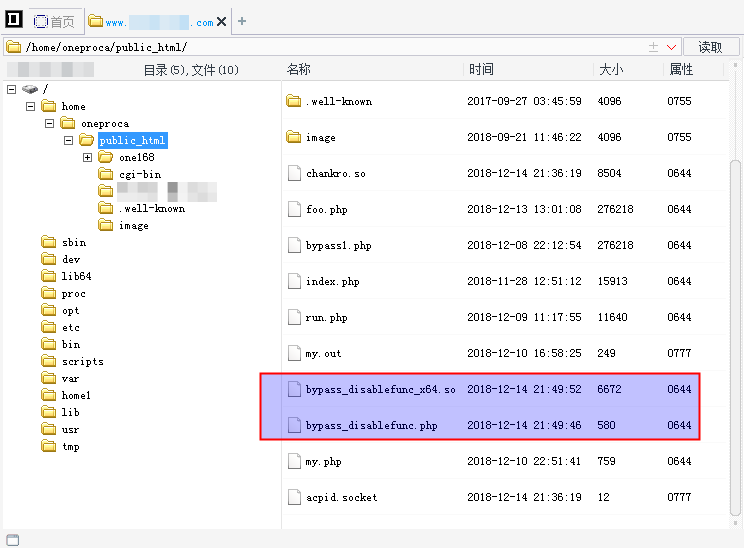Click home1 folder icon in tree
This screenshot has width=744, height=548.
pos(49,395)
